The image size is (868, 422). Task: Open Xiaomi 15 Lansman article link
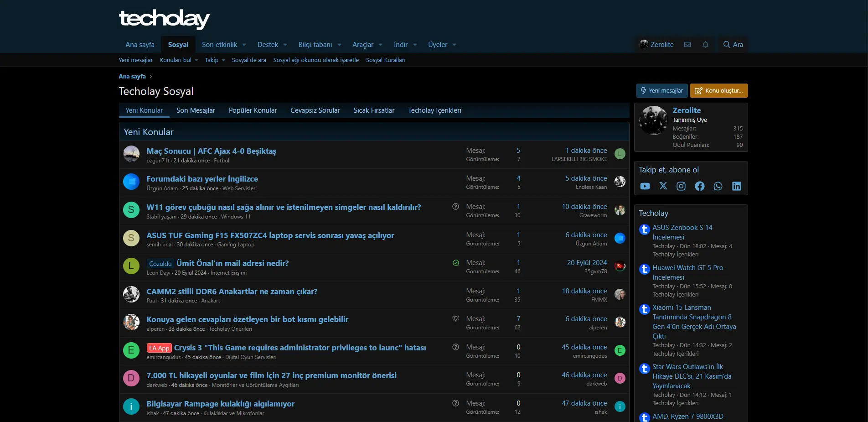(x=694, y=322)
